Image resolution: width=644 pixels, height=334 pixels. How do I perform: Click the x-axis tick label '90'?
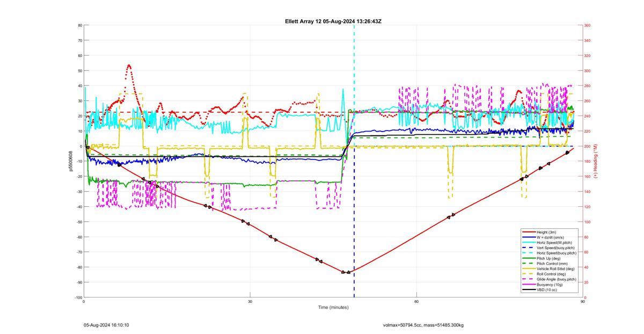(x=583, y=302)
